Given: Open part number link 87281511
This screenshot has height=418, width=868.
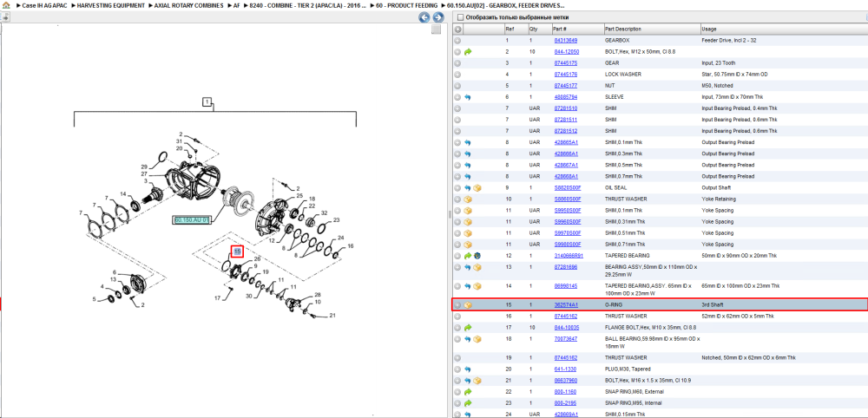Looking at the screenshot, I should point(566,120).
